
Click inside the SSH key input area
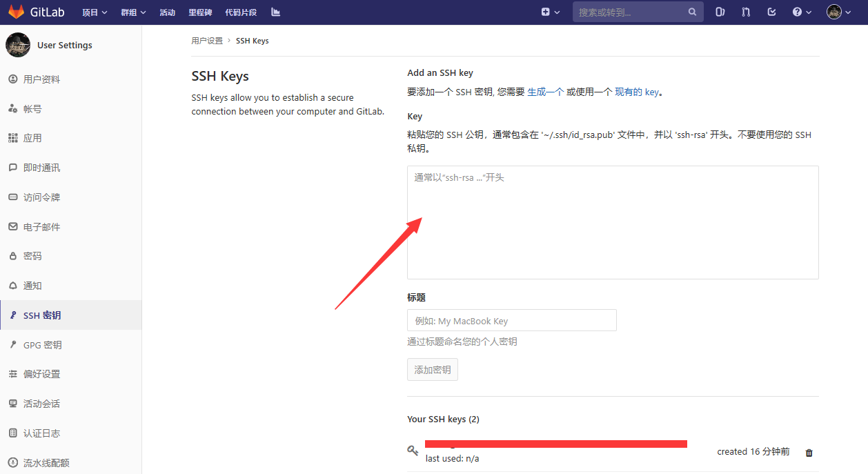(x=611, y=221)
